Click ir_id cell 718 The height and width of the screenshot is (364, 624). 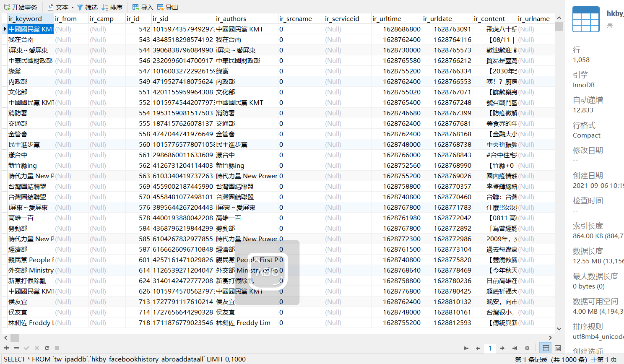pos(138,322)
